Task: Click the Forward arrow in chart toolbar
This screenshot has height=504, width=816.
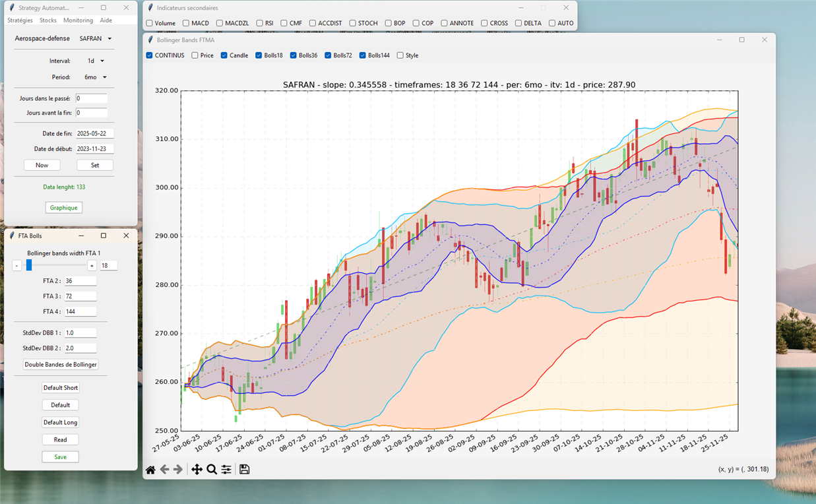Action: (x=177, y=470)
